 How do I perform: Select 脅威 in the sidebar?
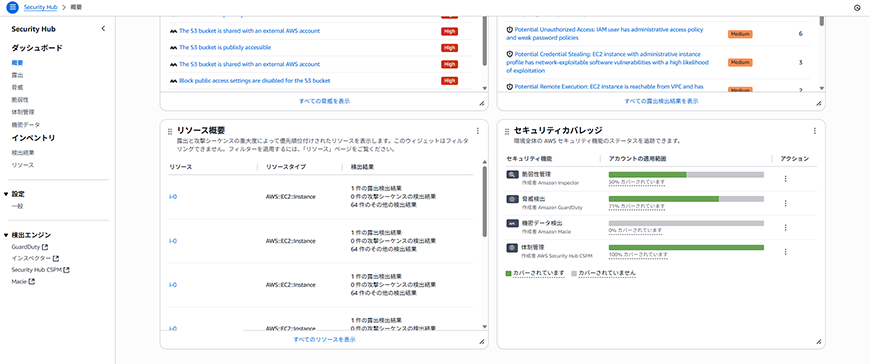click(x=17, y=87)
